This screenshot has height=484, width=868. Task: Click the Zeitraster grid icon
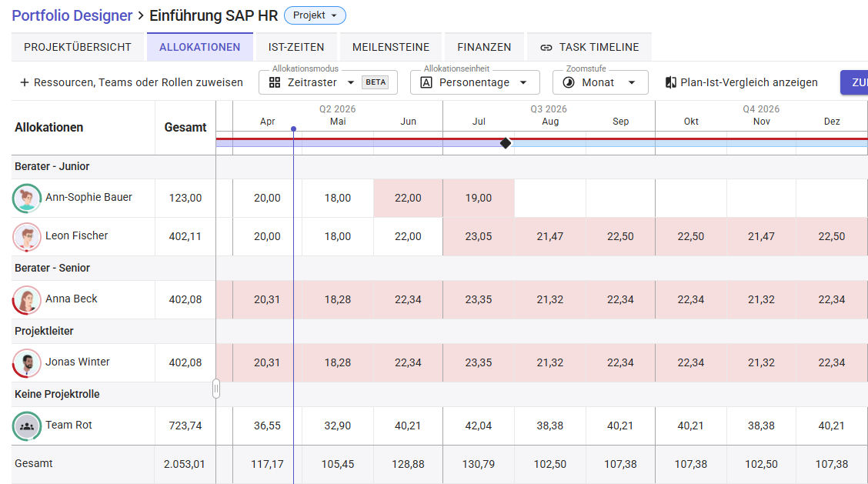click(275, 82)
